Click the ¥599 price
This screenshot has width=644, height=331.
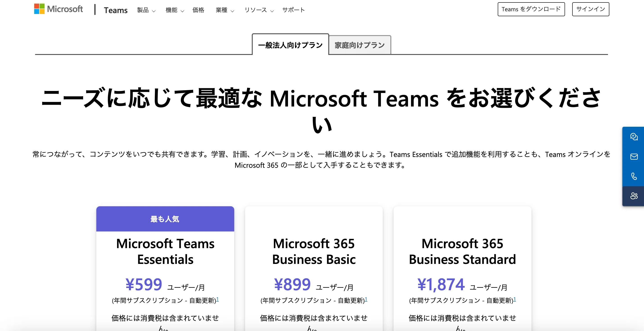pos(144,284)
